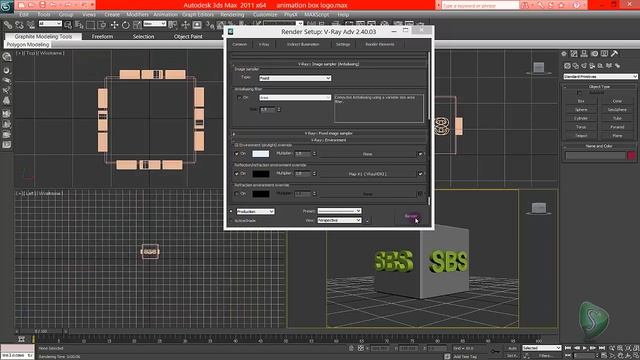Click the Map #1 (VRayHDRI) map button

367,174
